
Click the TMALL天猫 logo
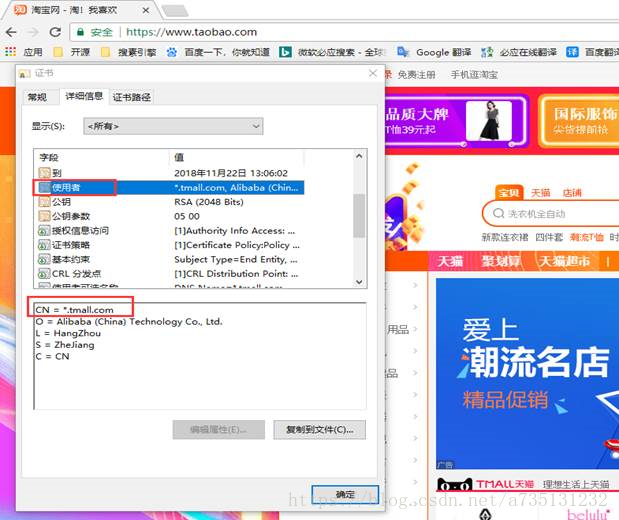(486, 484)
